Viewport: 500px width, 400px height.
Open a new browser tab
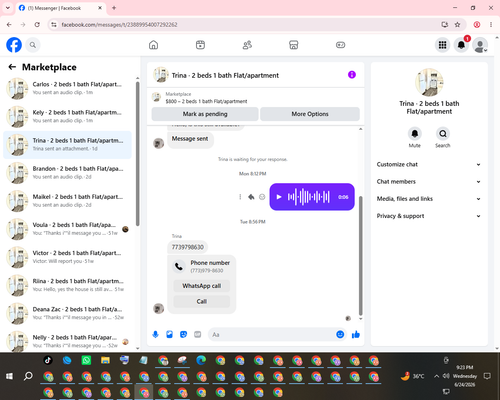pyautogui.click(x=114, y=8)
